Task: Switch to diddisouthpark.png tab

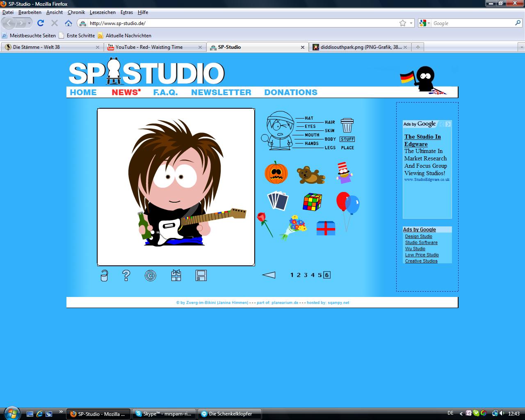Action: click(360, 47)
